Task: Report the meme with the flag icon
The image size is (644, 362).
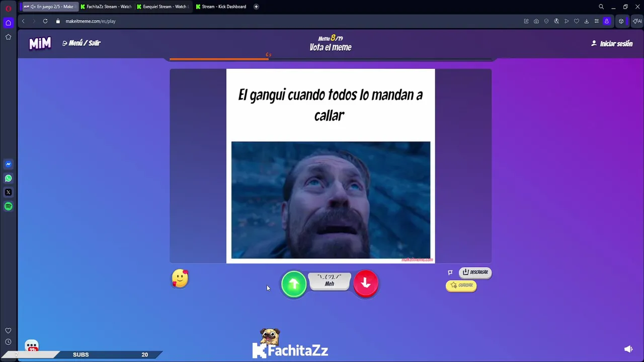Action: tap(450, 273)
